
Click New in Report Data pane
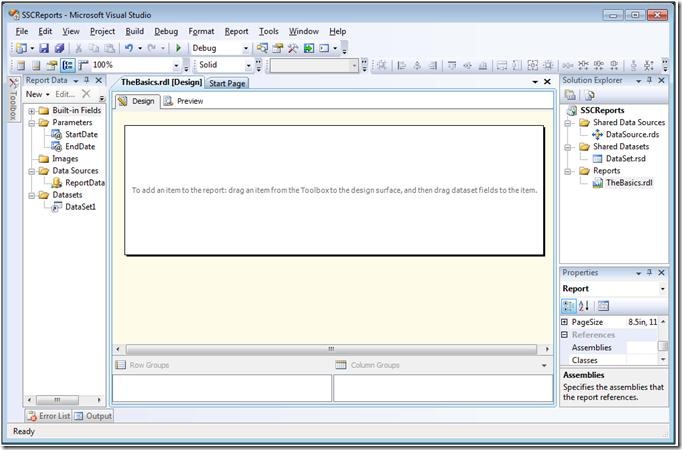click(x=37, y=94)
